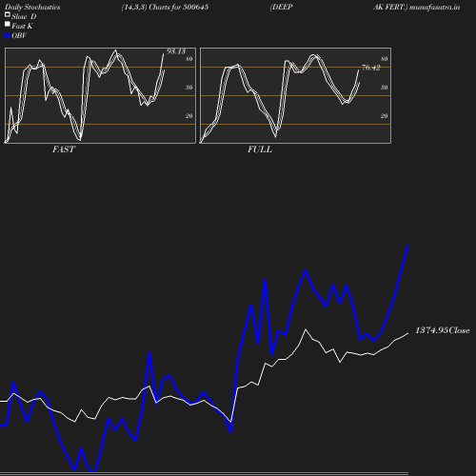The width and height of the screenshot is (476, 476).
Task: Click the FULL chart label
Action: click(260, 149)
